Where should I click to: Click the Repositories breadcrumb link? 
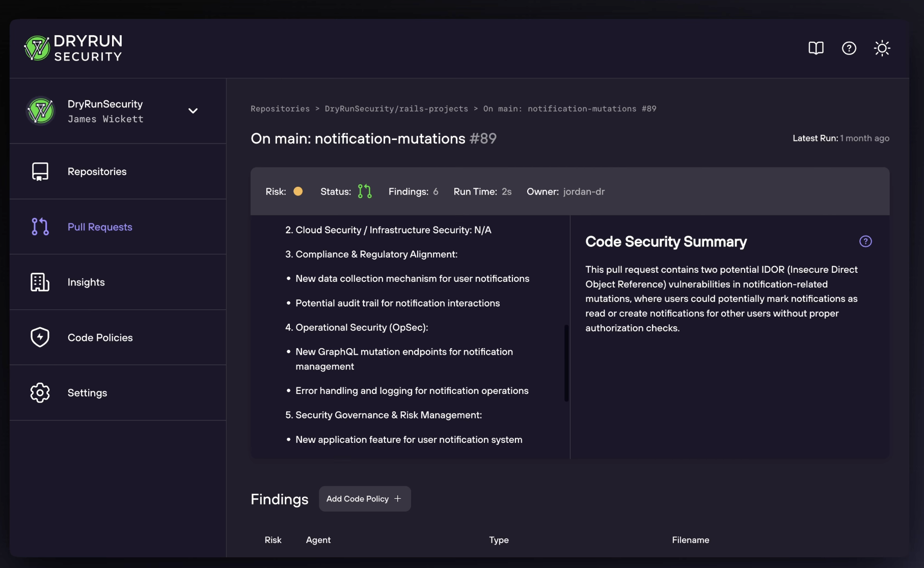[280, 109]
